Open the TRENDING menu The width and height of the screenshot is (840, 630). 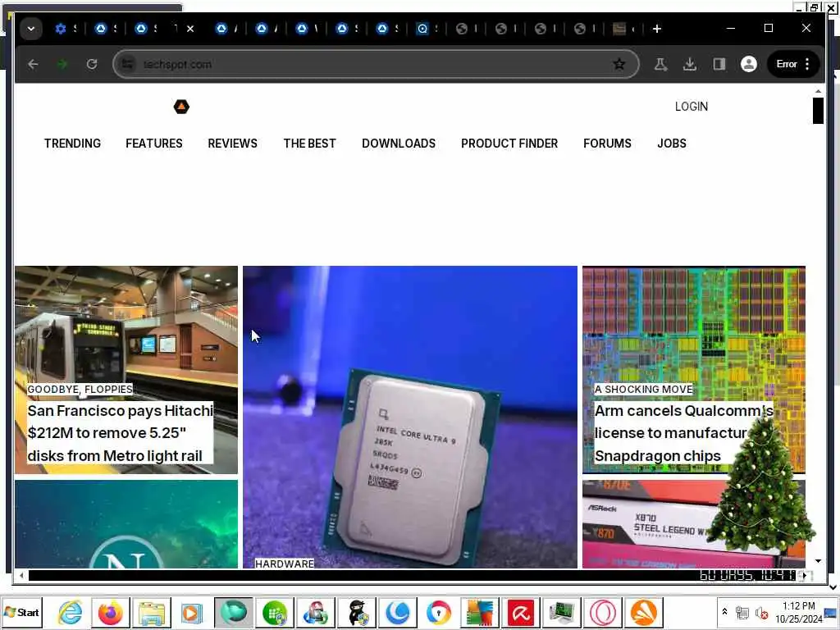pos(72,144)
